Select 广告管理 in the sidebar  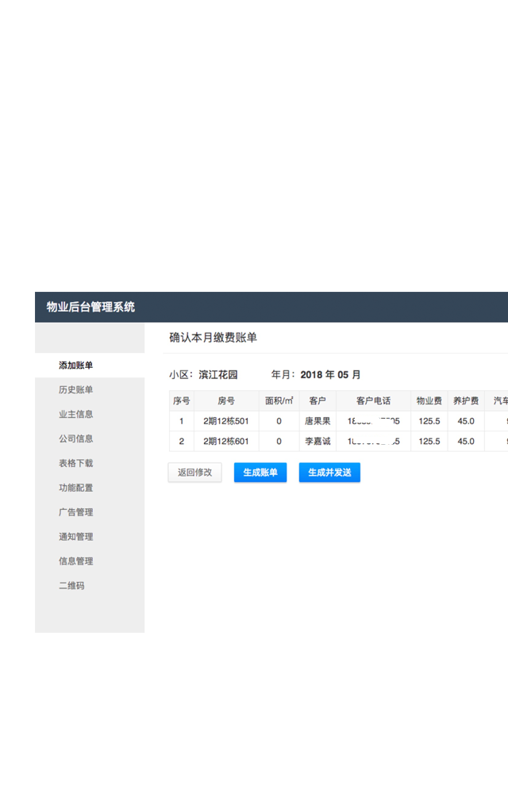pyautogui.click(x=76, y=513)
